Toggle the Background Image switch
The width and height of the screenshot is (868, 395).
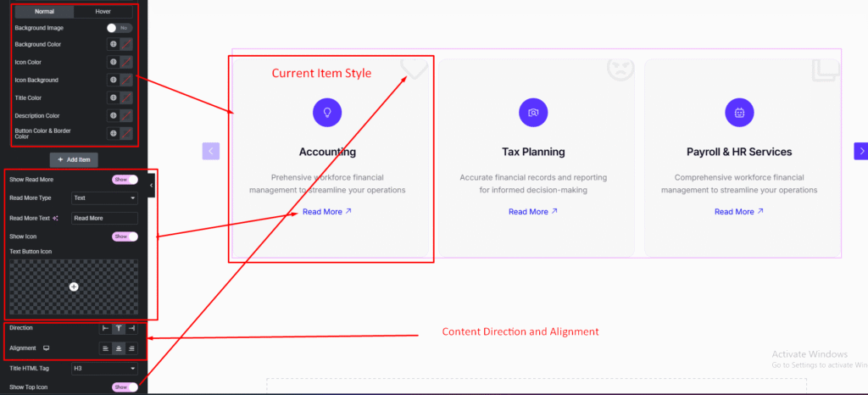pyautogui.click(x=119, y=28)
